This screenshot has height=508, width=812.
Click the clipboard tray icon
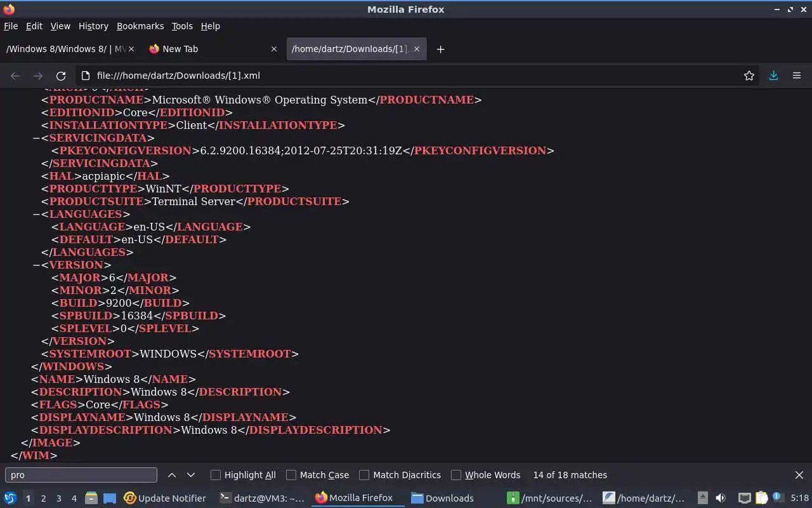(x=761, y=498)
